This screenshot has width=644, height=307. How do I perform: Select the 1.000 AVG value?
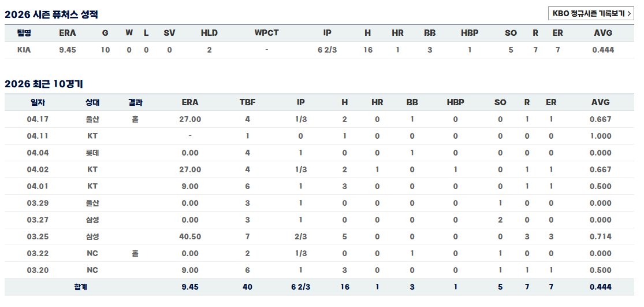pos(601,136)
